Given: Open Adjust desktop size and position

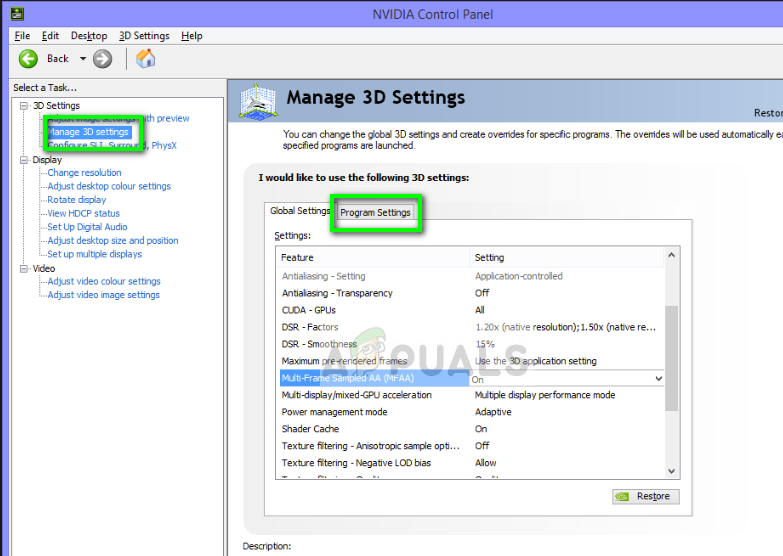Looking at the screenshot, I should [x=113, y=240].
